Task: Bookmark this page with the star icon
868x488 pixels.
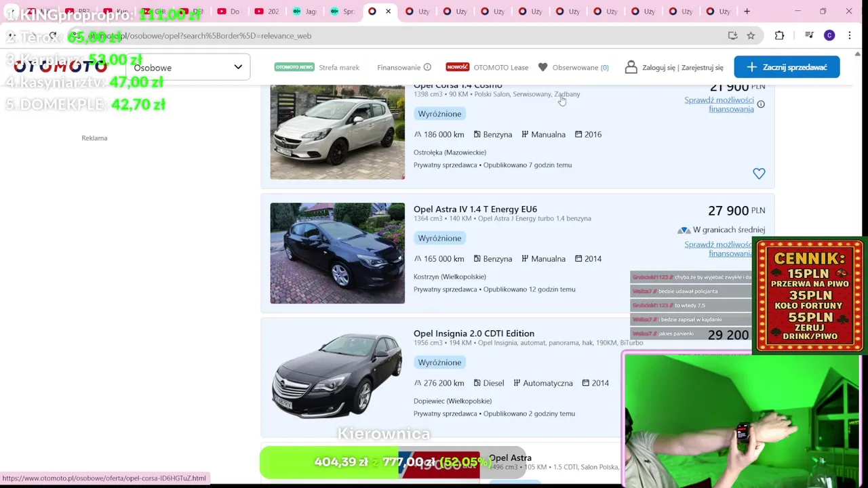Action: 751,35
